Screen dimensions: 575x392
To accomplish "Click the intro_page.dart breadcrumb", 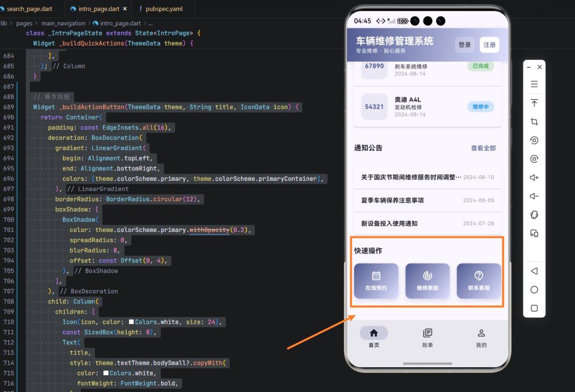I will (120, 23).
